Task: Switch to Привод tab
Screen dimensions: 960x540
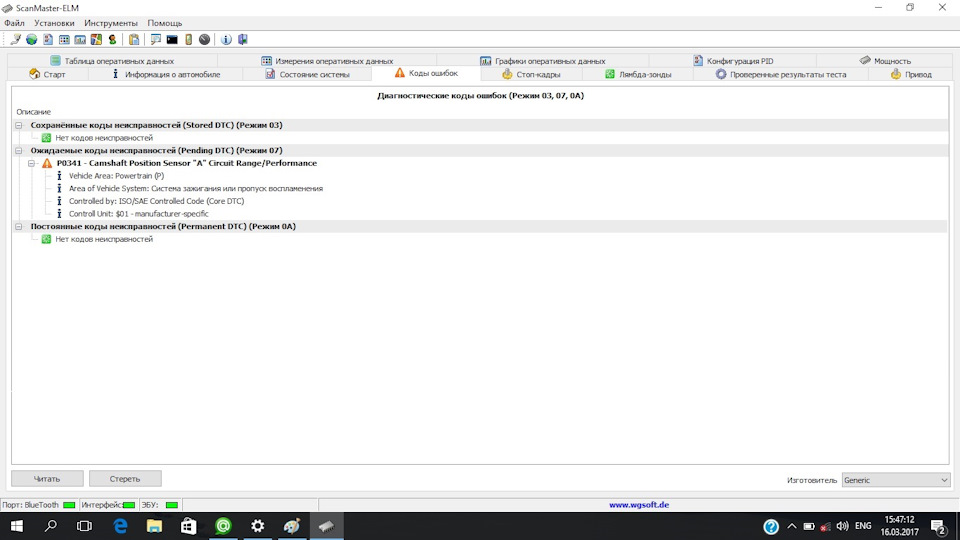Action: 910,74
